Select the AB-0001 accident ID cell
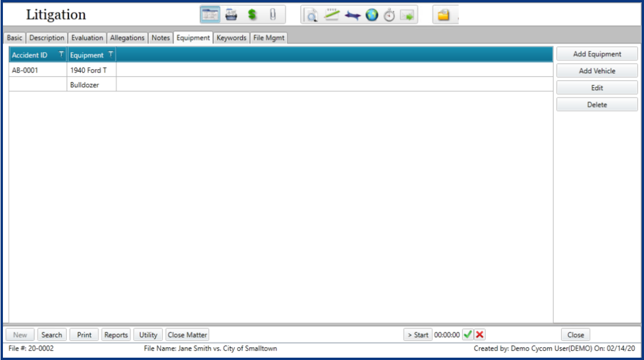This screenshot has width=644, height=360. click(38, 70)
